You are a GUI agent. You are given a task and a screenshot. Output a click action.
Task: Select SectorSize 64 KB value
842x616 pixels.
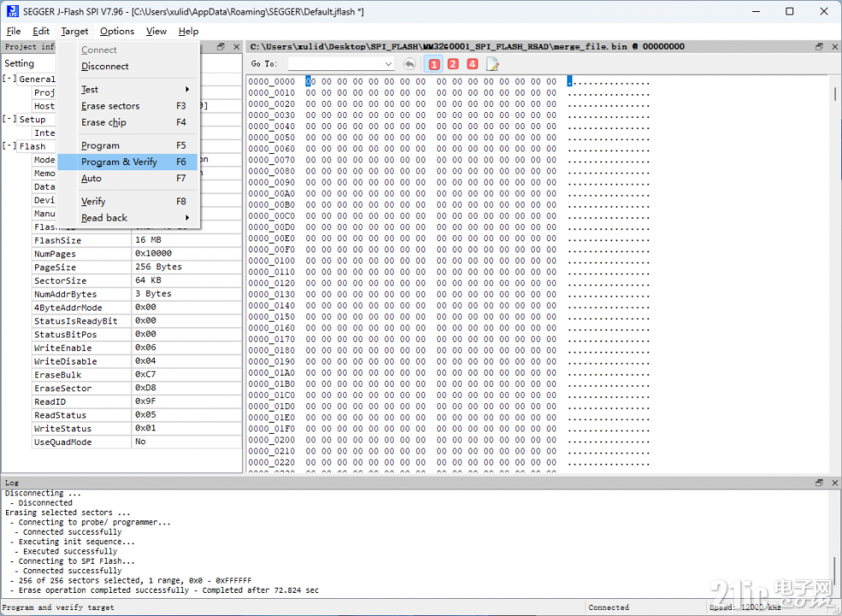coord(187,281)
